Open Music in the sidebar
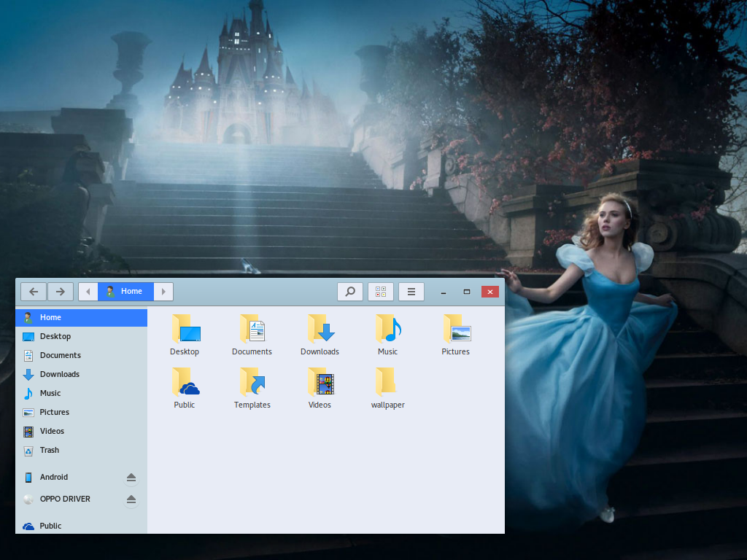The height and width of the screenshot is (560, 747). 82,393
